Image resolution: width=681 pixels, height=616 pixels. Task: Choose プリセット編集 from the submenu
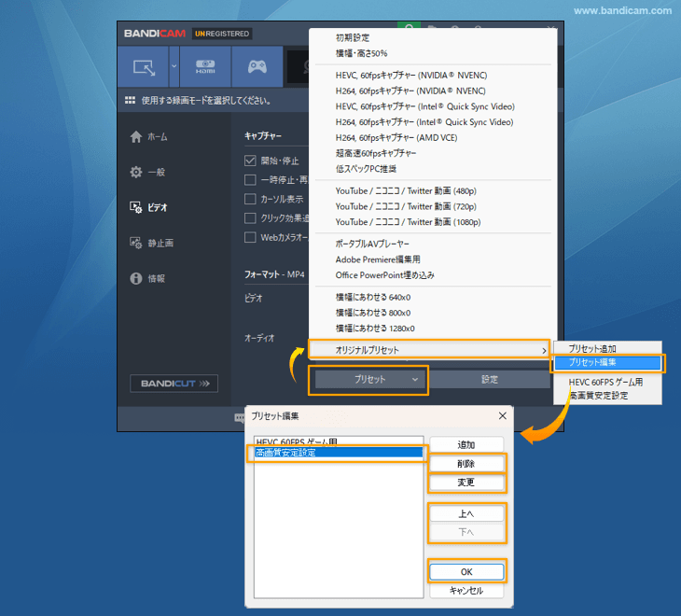click(x=606, y=362)
